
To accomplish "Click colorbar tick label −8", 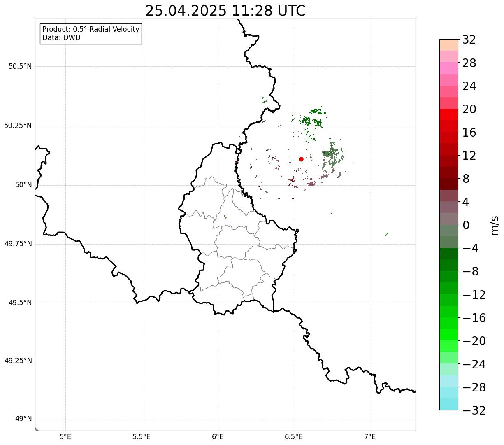I will pyautogui.click(x=470, y=271).
